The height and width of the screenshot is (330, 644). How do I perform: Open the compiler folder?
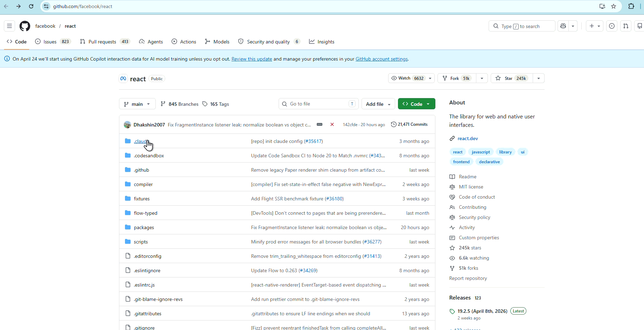143,184
